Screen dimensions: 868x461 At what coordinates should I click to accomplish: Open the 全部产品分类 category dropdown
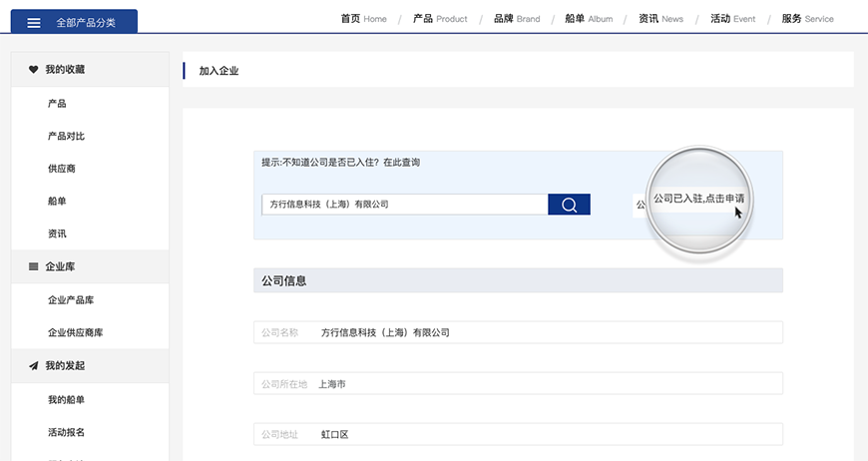(x=74, y=22)
